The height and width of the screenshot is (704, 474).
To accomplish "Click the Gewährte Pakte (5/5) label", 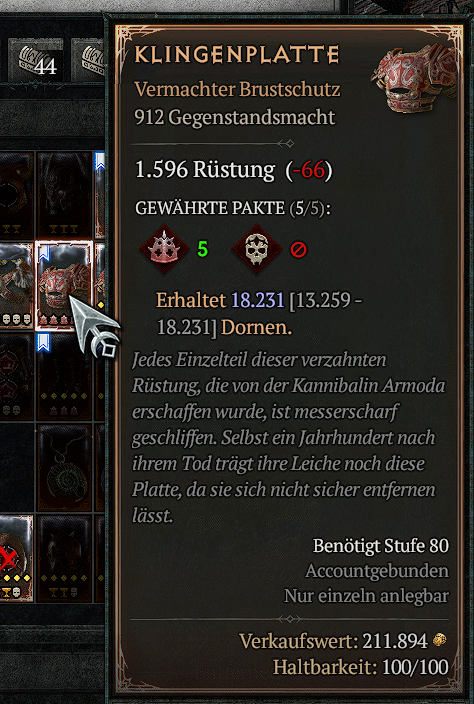I will (233, 209).
